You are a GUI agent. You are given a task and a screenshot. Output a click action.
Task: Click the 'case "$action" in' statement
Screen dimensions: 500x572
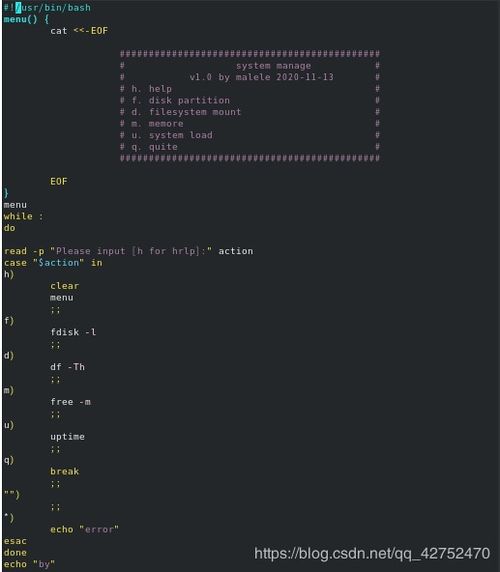[53, 263]
